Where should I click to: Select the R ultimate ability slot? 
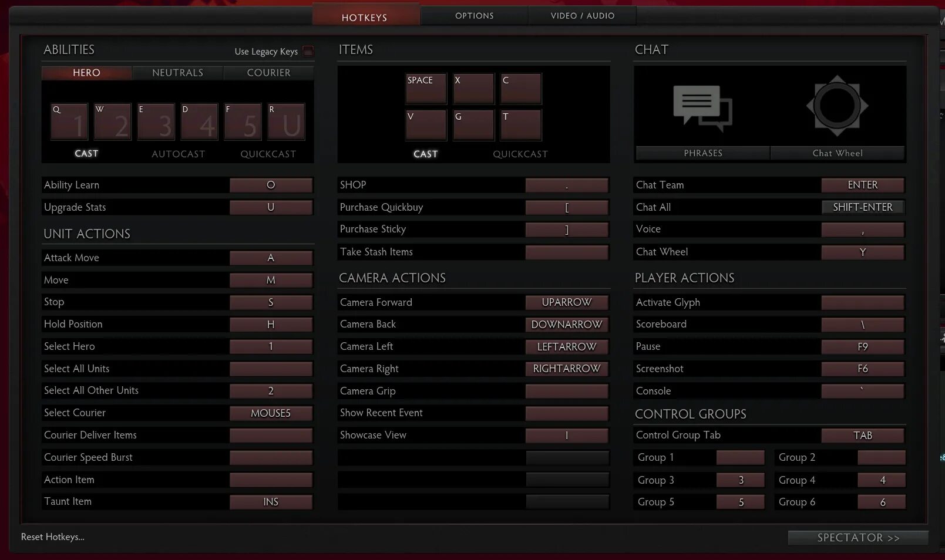pos(287,122)
